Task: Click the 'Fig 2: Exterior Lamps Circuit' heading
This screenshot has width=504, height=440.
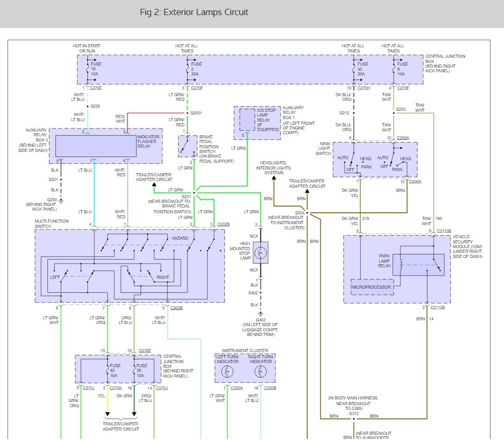Action: [194, 12]
